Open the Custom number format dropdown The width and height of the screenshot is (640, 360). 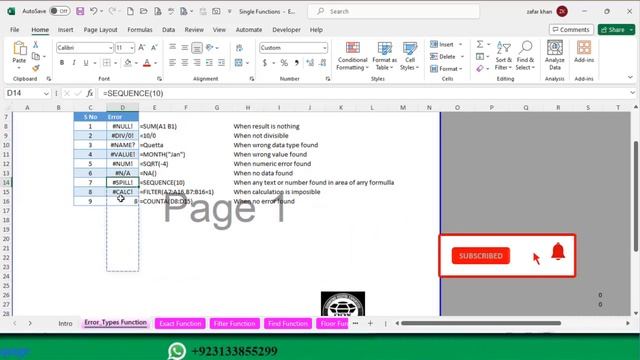click(324, 48)
